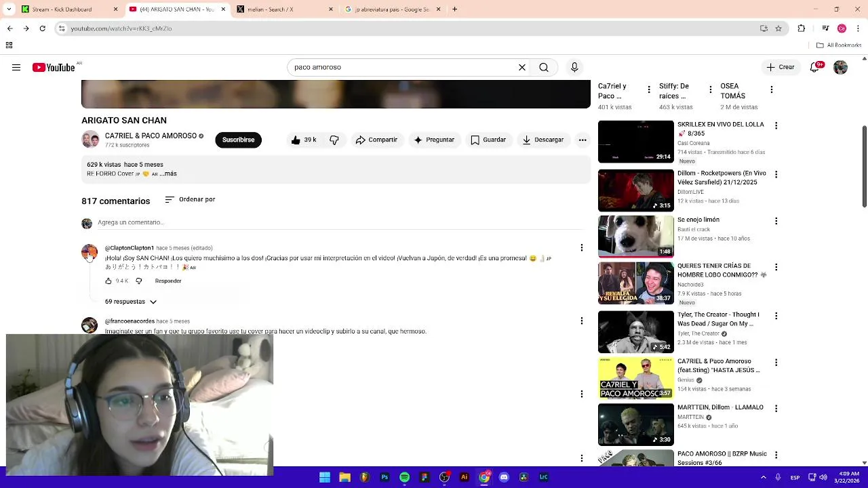Screen dimensions: 868x488
Task: Download the video with Descargar
Action: click(543, 140)
